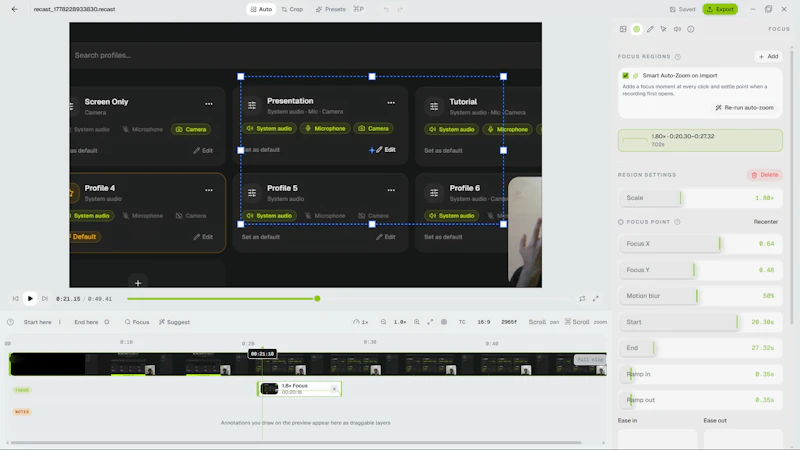
Task: Open the info panel icon
Action: point(691,29)
